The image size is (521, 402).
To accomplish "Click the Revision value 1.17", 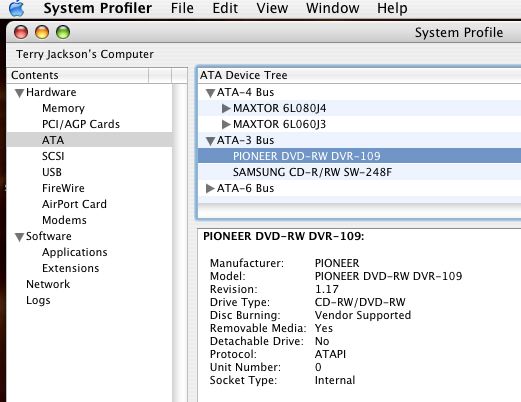I will (327, 289).
